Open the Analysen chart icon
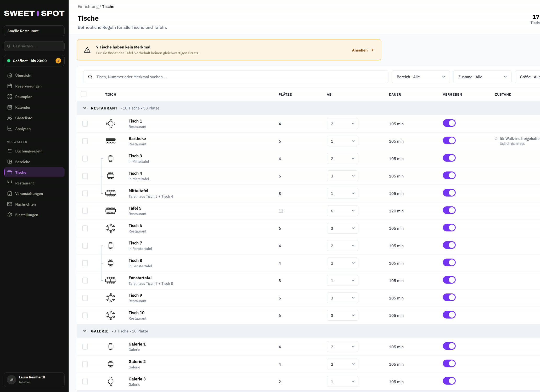The width and height of the screenshot is (540, 392). coord(10,129)
